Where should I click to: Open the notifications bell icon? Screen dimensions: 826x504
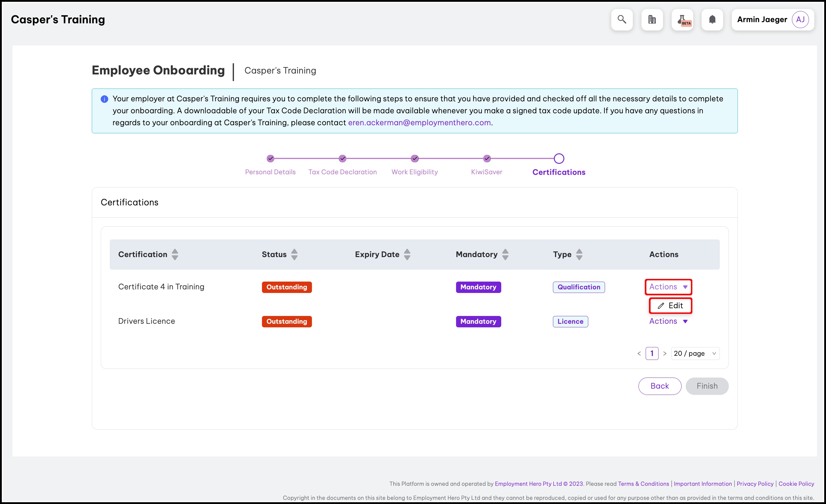[712, 19]
